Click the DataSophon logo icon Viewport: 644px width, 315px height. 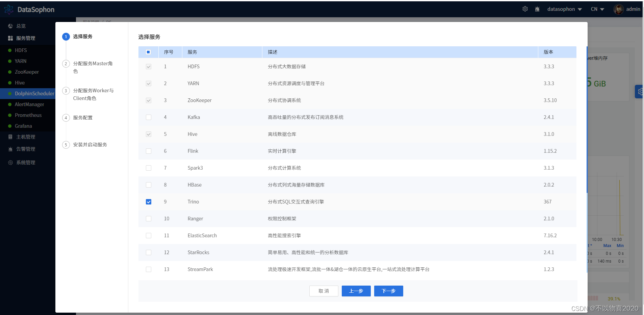[x=9, y=9]
